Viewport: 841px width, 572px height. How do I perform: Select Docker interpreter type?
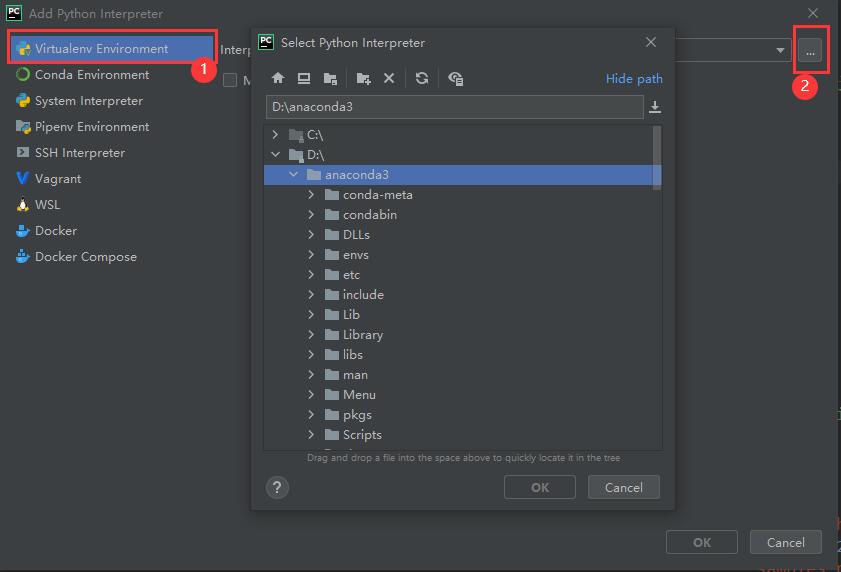coord(46,231)
